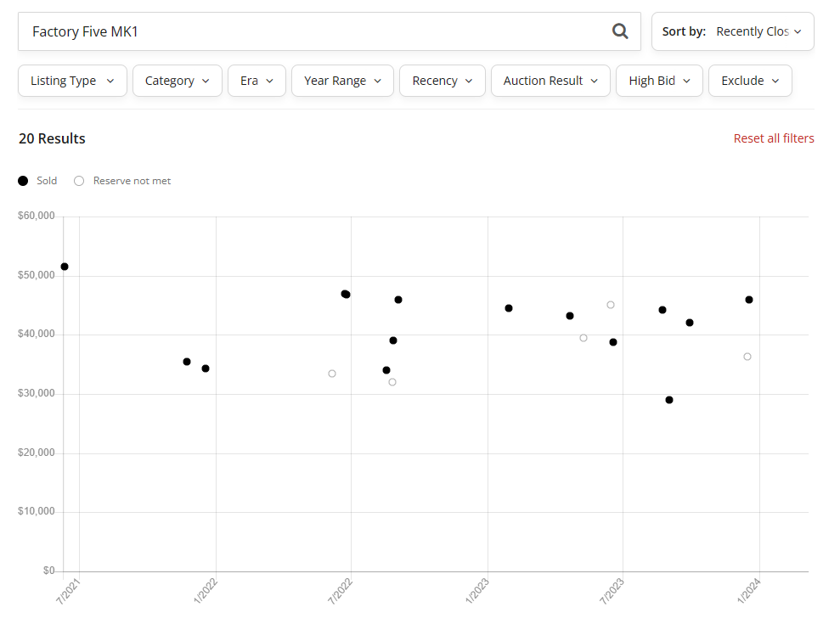
Task: Expand the High Bid filter
Action: point(659,81)
